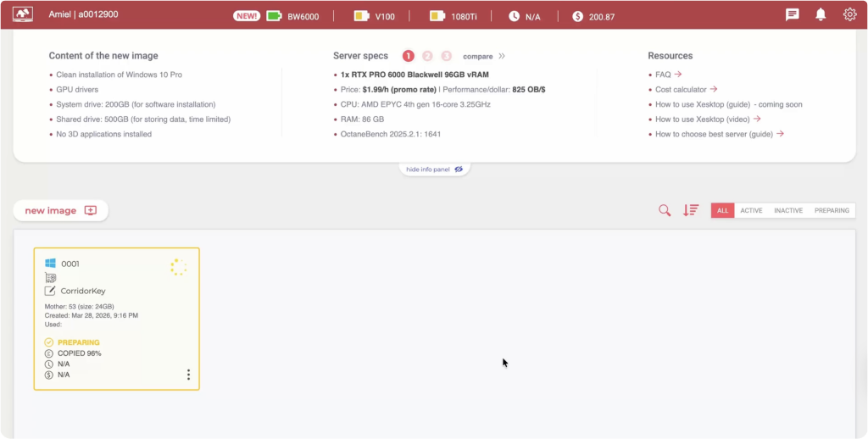Filter by INACTIVE images
Viewport: 868px width, 439px height.
[x=788, y=210]
